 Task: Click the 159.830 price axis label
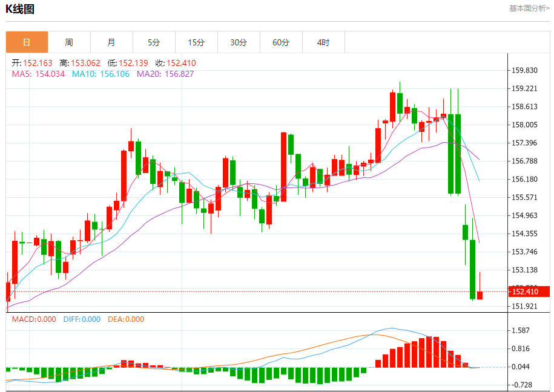[x=524, y=70]
